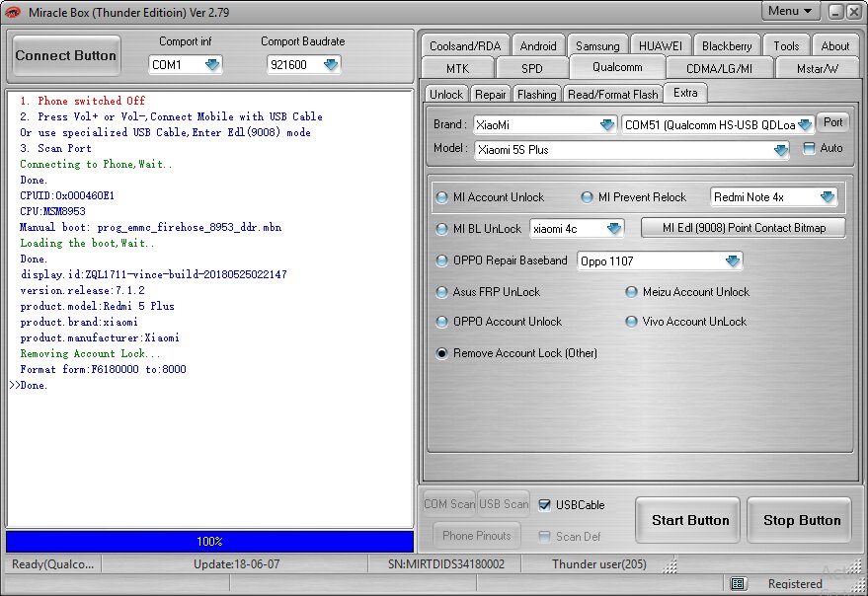
Task: Switch to the Coolsand/RDA tab
Action: tap(465, 46)
